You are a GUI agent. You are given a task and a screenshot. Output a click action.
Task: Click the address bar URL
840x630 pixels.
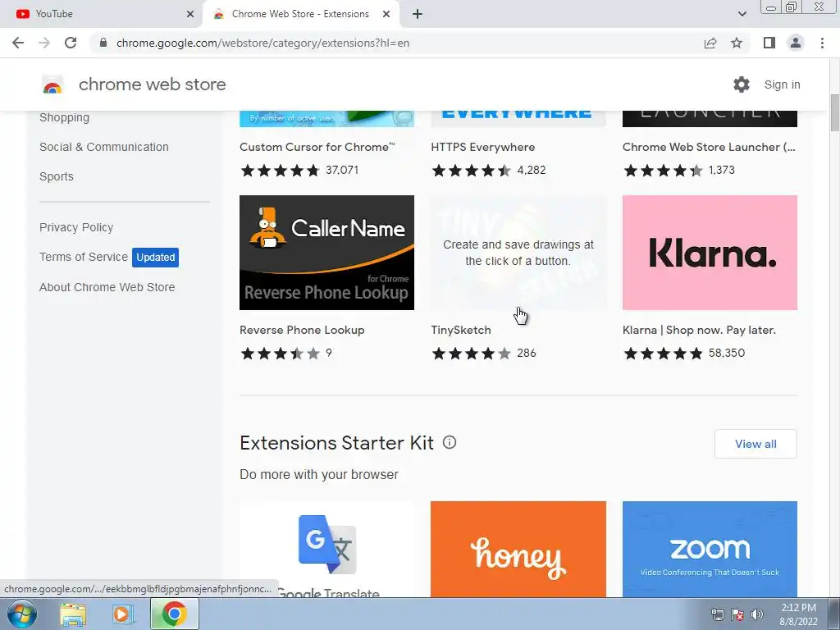point(262,43)
